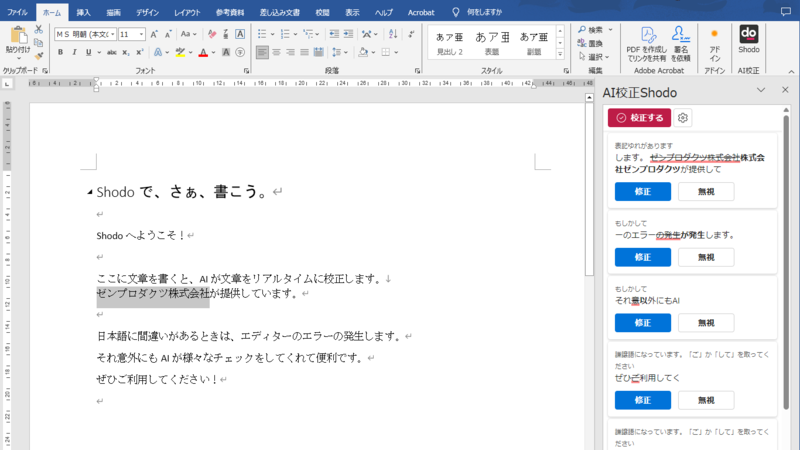The width and height of the screenshot is (800, 450).
Task: Click 無視 for ゼンプロダクツ suggestion
Action: 706,191
